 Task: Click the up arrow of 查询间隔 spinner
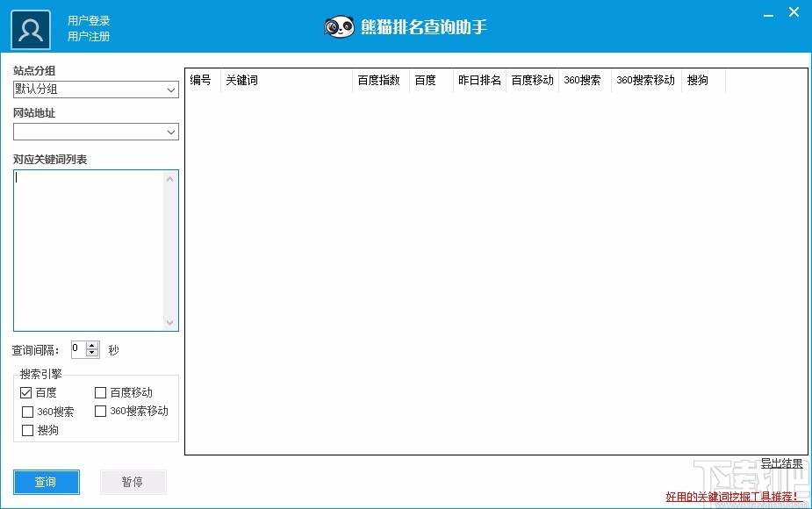point(91,345)
